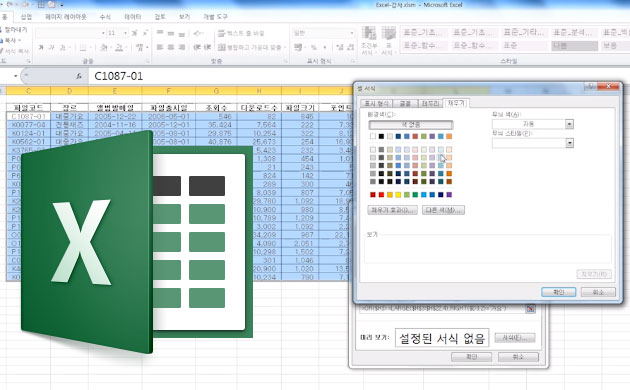Open the font size dropdown

(125, 33)
